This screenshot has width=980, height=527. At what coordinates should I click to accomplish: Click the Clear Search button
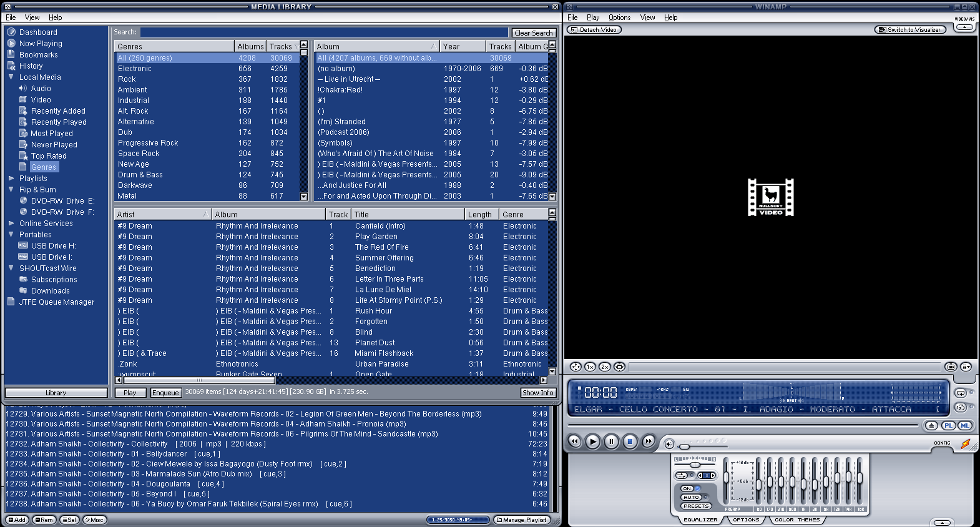[534, 33]
